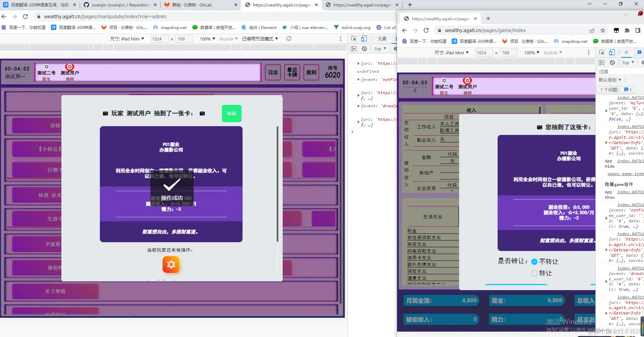This screenshot has height=337, width=644.
Task: Show console sidebar in left window DevTools
Action: (x=354, y=49)
